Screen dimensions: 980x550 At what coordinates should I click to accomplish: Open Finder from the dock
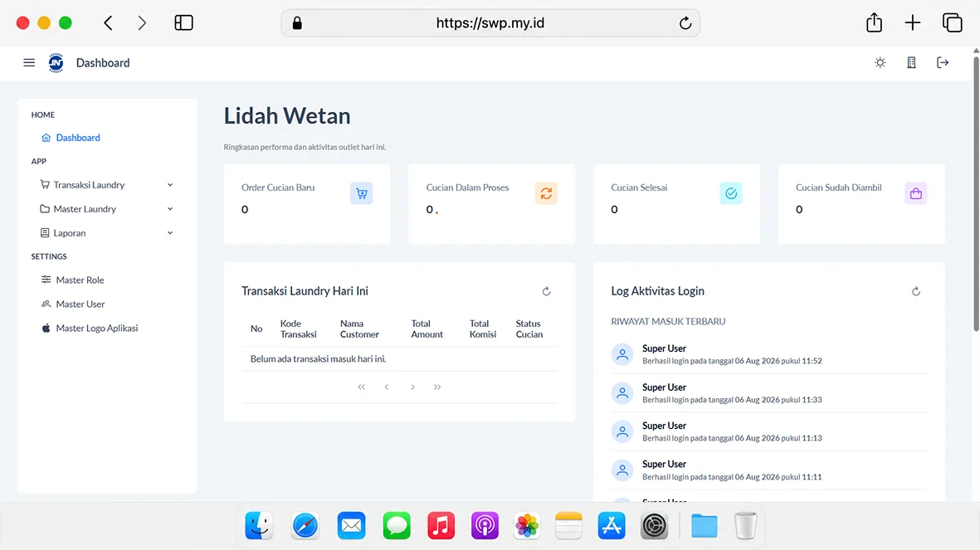(x=259, y=526)
